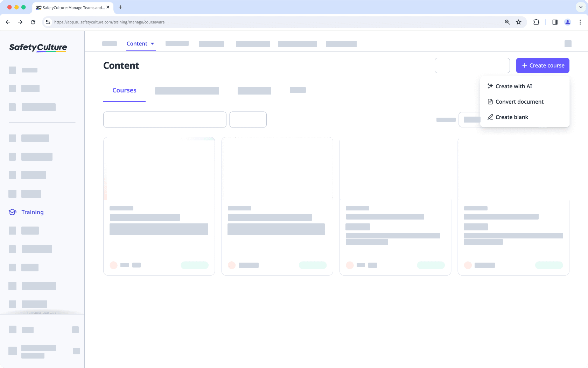This screenshot has height=368, width=588.
Task: Choose Create with AI from the menu
Action: tap(513, 86)
